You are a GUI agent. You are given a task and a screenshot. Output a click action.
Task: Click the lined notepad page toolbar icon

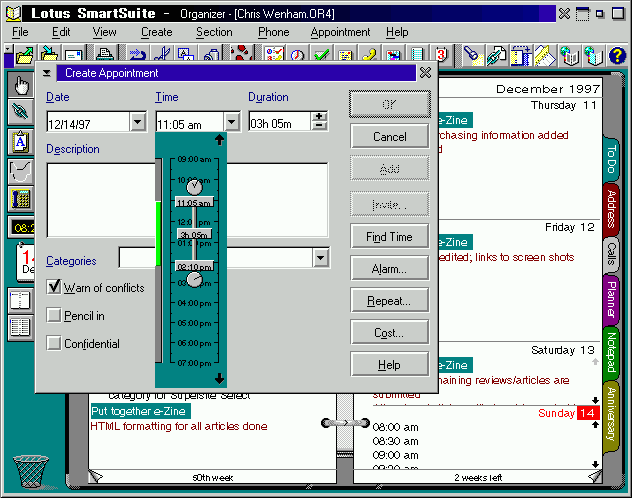point(417,55)
